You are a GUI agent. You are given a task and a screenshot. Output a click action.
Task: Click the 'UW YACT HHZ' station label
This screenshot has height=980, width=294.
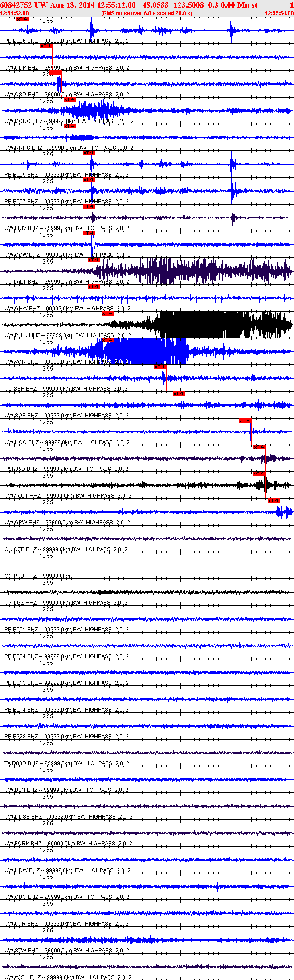(x=22, y=496)
